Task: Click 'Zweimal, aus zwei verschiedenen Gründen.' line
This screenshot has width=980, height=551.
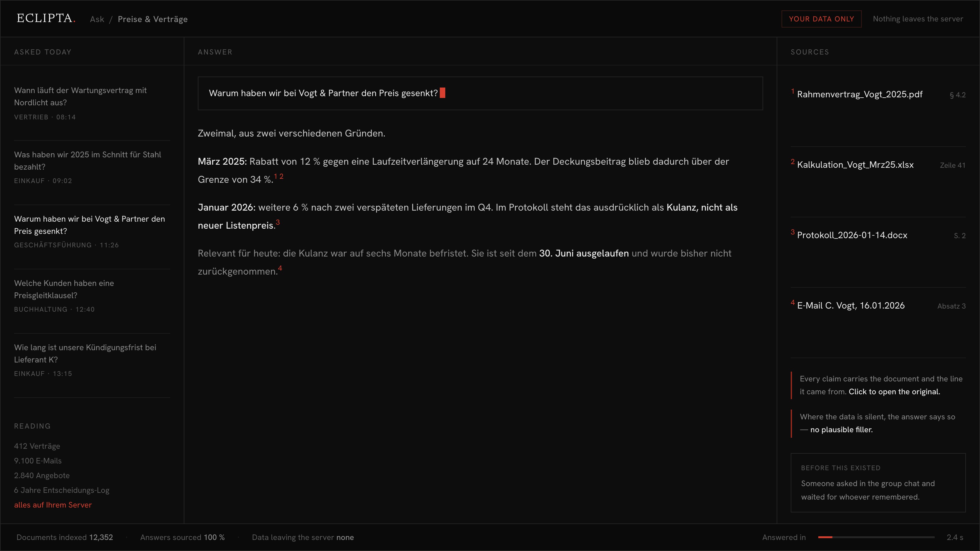Action: pyautogui.click(x=292, y=133)
